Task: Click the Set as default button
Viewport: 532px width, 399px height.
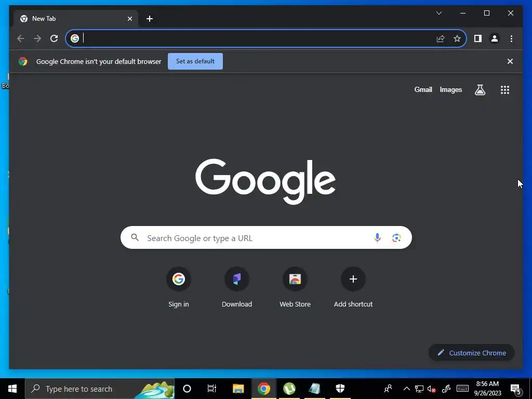Action: [x=195, y=61]
